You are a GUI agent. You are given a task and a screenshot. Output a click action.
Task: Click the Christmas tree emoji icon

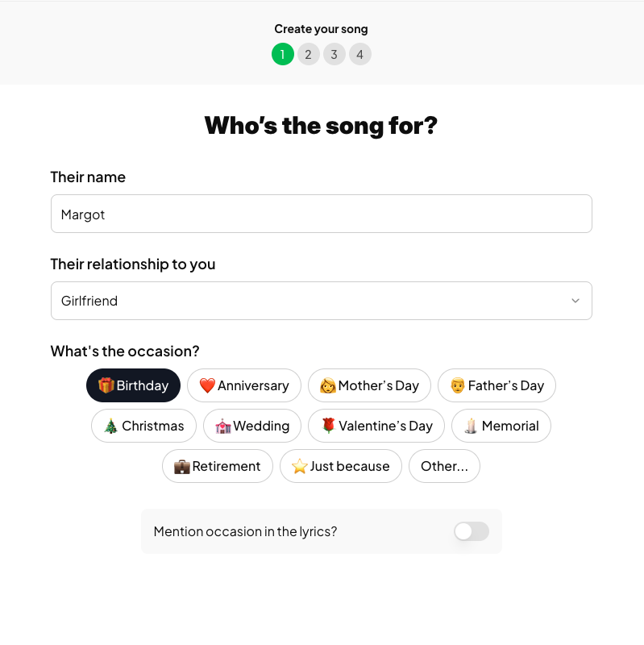[109, 426]
